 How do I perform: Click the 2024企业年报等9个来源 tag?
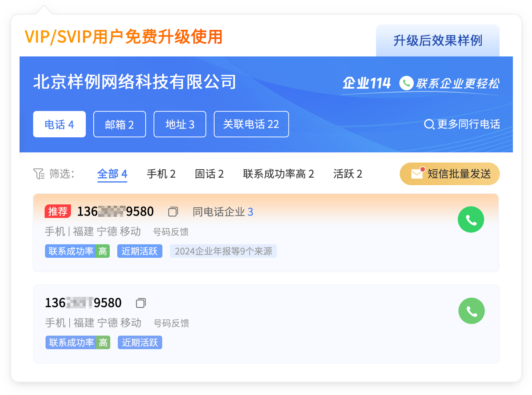[223, 251]
